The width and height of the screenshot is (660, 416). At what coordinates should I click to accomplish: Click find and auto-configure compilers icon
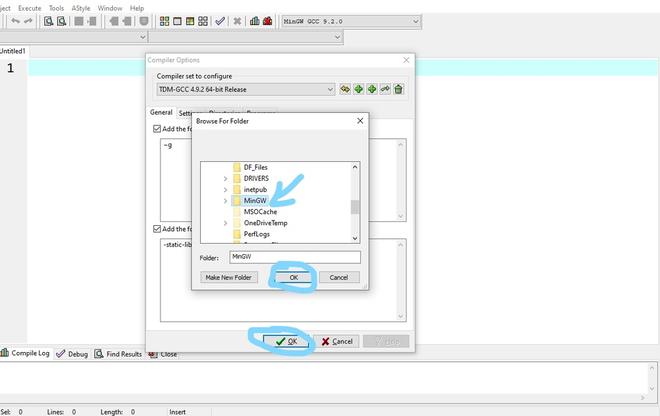click(345, 89)
